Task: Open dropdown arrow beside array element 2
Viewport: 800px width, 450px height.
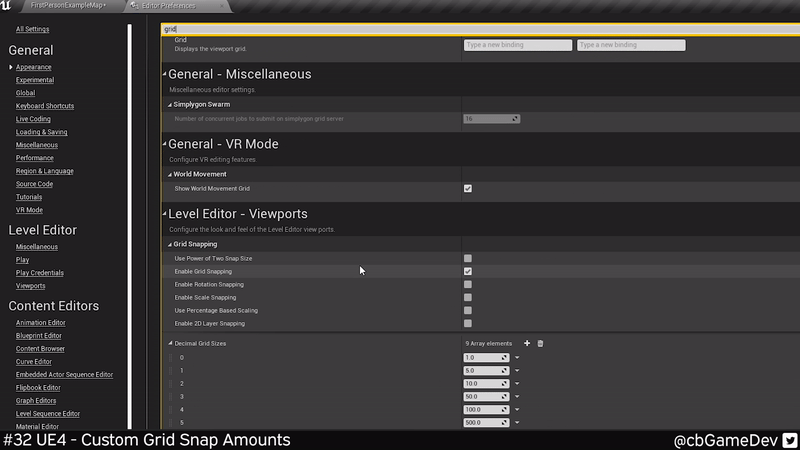Action: (517, 383)
